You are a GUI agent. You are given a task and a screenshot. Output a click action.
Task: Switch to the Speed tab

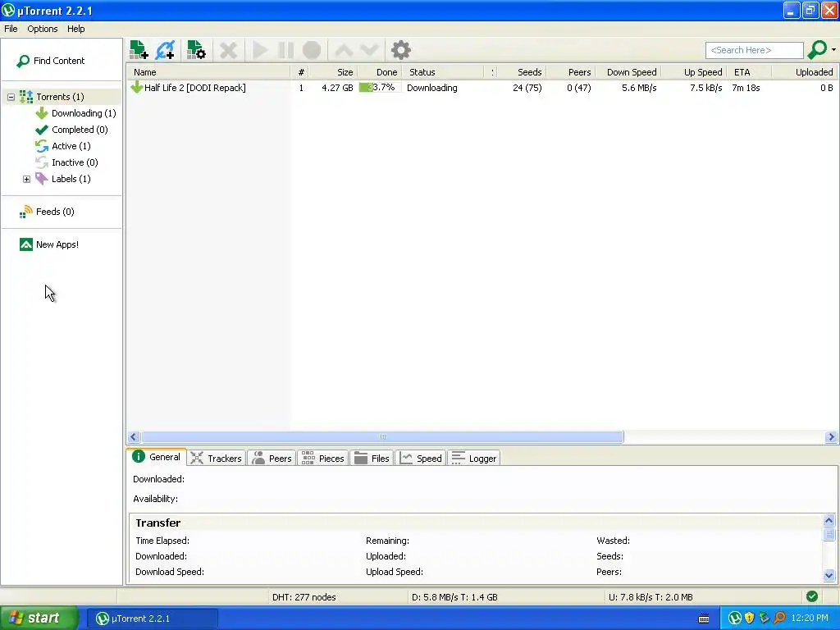click(421, 459)
